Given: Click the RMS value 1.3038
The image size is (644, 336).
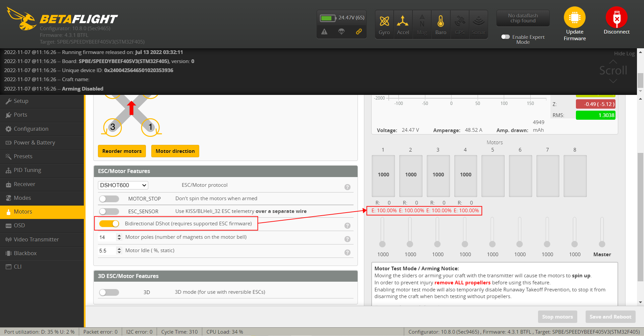Looking at the screenshot, I should tap(596, 115).
